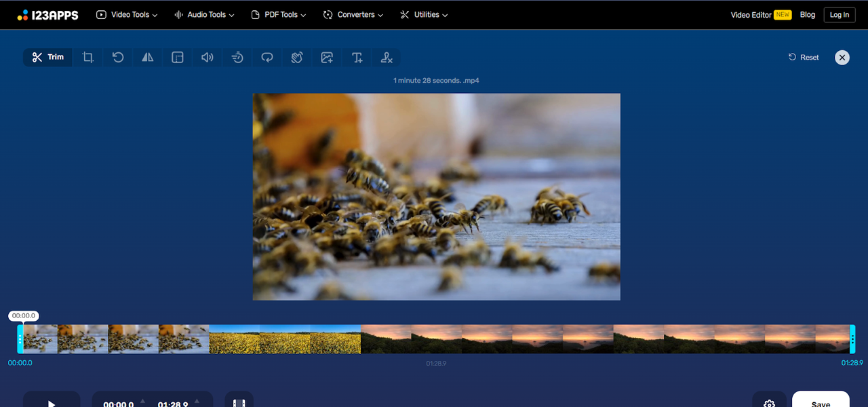
Task: Click the Save button
Action: (821, 400)
